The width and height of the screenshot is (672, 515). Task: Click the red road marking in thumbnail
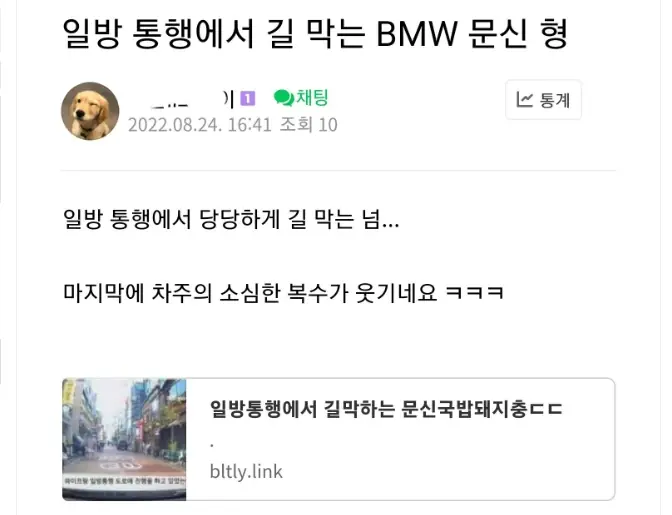coord(115,462)
